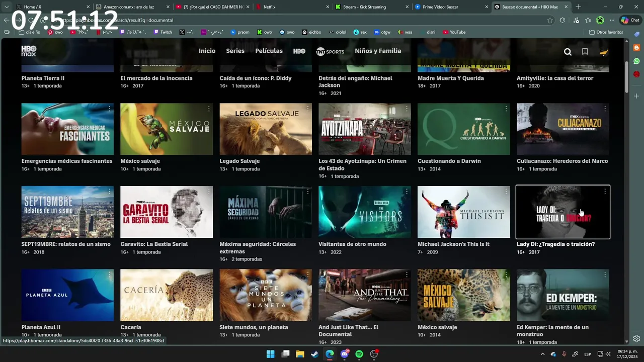Open title link Siete mundos, un planeta
644x362 pixels.
tap(254, 327)
